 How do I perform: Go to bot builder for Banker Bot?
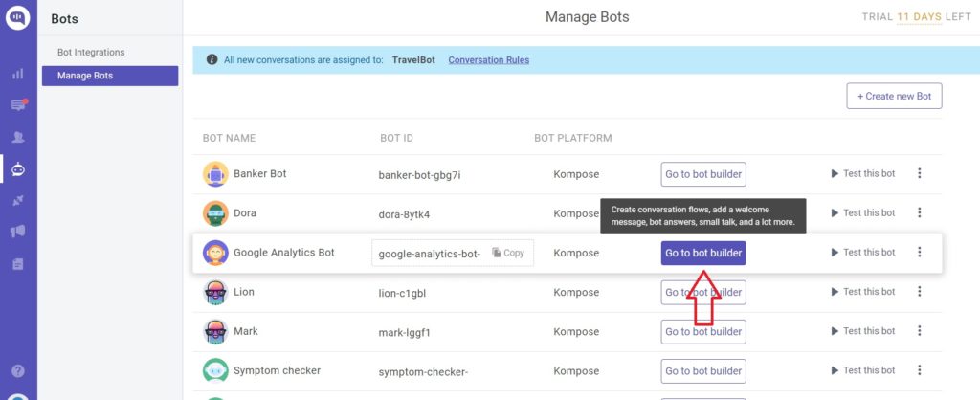click(x=703, y=174)
